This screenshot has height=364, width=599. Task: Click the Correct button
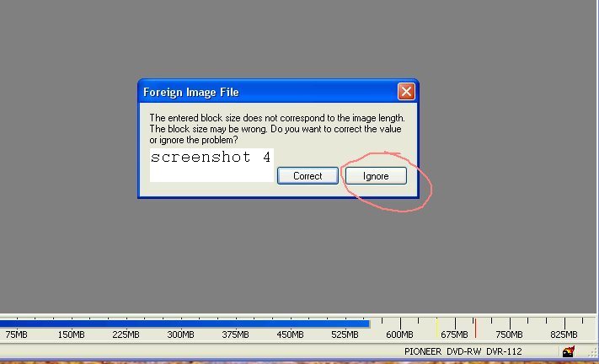(308, 176)
